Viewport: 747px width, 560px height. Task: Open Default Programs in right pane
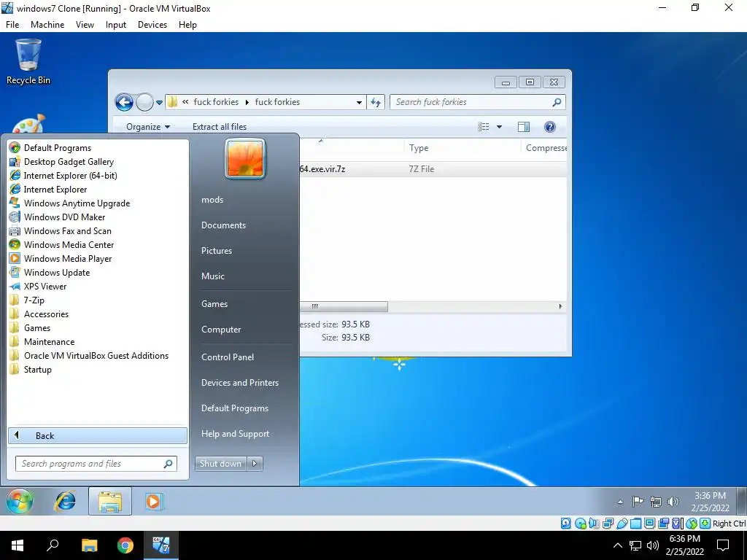click(235, 408)
